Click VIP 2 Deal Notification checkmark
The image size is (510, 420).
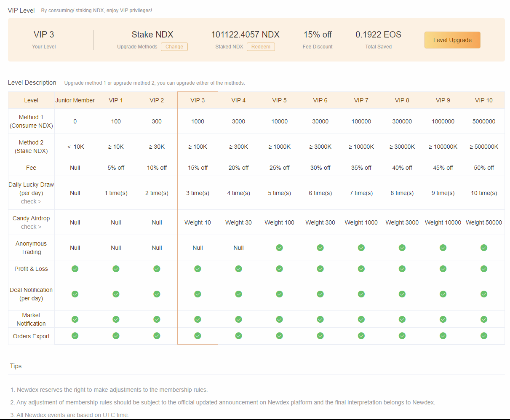[157, 294]
